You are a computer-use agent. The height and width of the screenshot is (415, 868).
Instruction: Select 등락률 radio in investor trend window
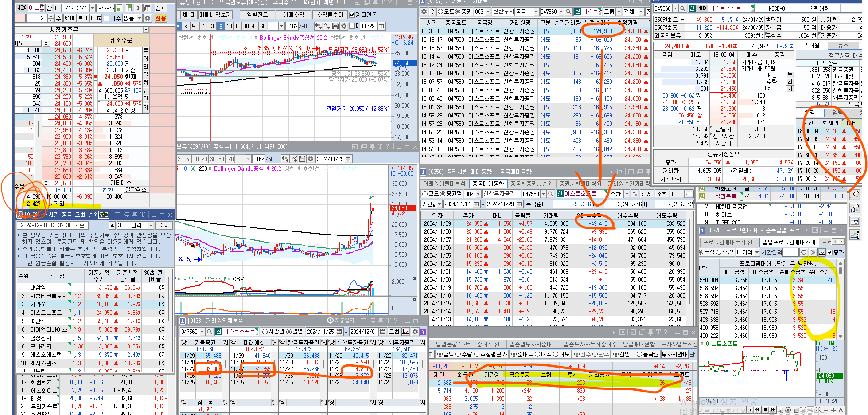(639, 354)
